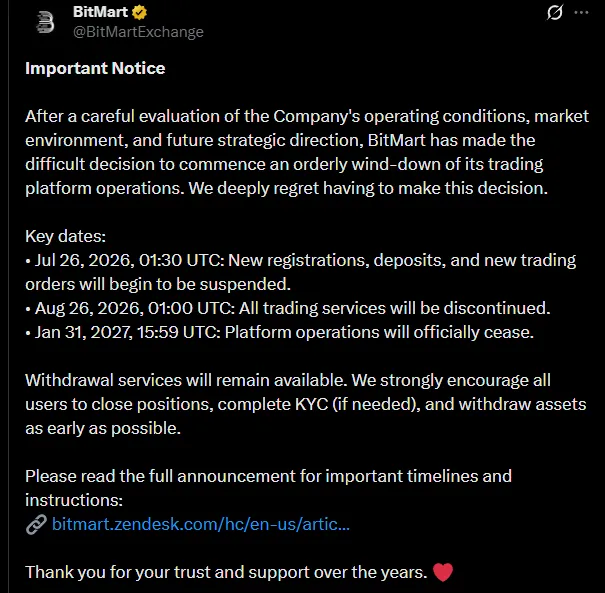Open the BitMart profile avatar
The image size is (605, 593).
(45, 22)
